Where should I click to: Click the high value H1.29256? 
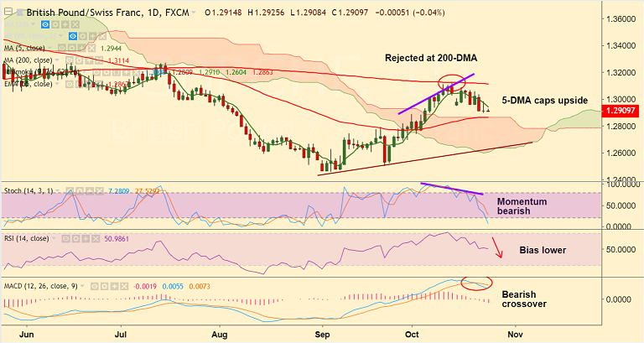coord(266,13)
